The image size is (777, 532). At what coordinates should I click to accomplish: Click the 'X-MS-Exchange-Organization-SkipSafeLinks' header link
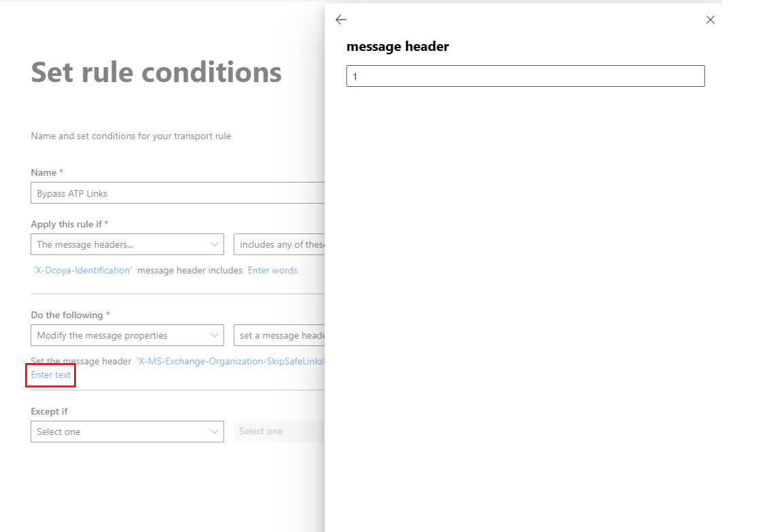click(x=230, y=361)
